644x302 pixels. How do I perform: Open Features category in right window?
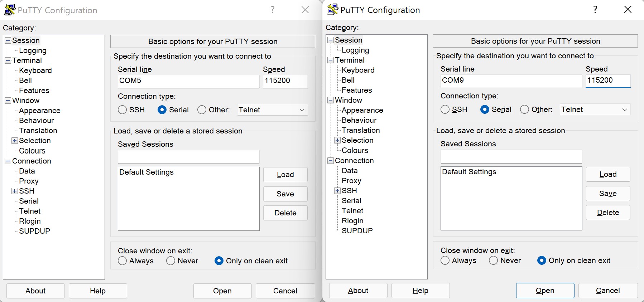357,90
